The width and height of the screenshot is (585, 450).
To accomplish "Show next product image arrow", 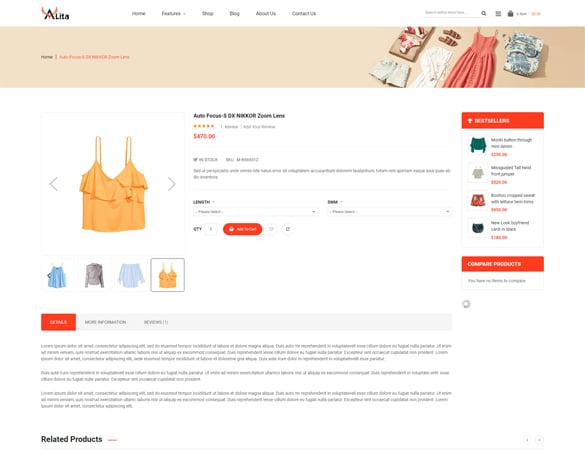I will click(x=171, y=184).
